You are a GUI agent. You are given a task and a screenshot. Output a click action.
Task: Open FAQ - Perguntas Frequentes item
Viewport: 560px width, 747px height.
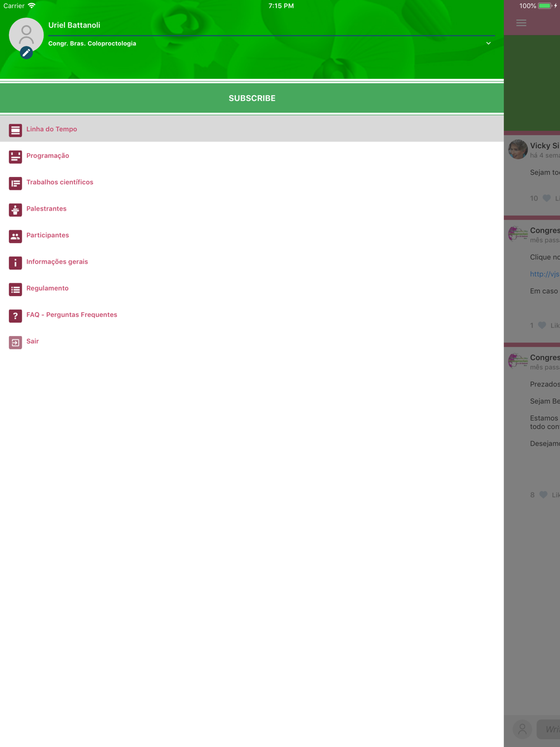(x=252, y=315)
